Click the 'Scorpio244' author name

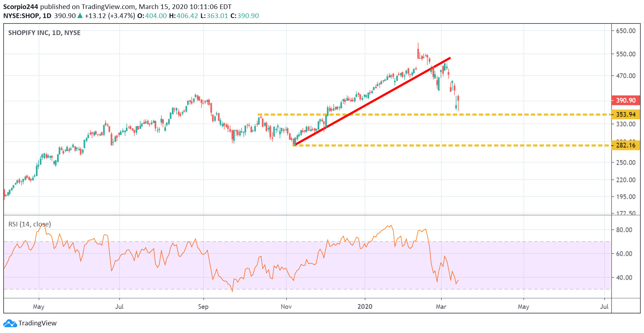click(x=21, y=7)
